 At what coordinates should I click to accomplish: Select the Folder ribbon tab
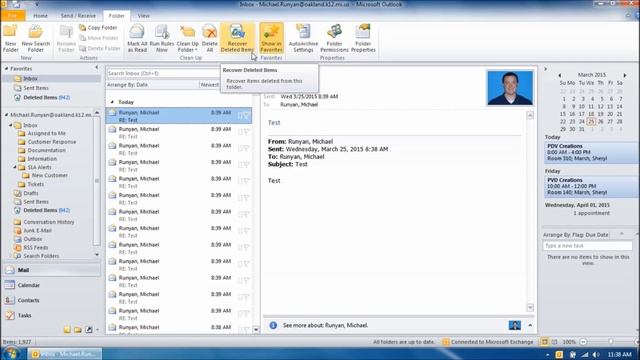point(116,16)
